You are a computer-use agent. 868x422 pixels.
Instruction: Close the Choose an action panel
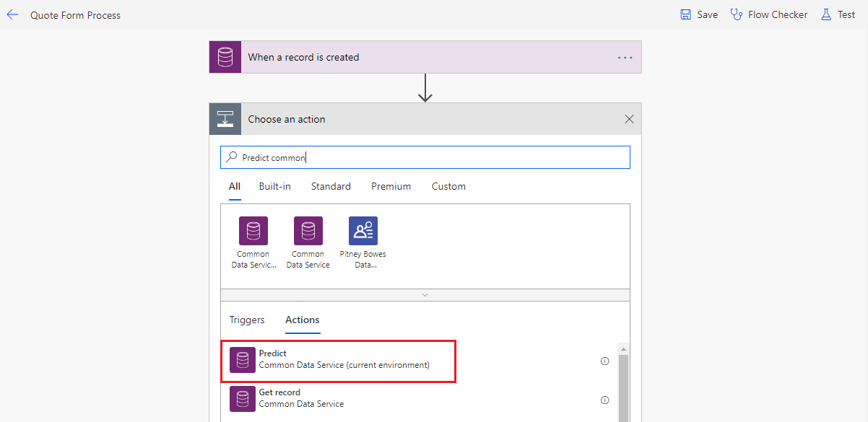[629, 119]
